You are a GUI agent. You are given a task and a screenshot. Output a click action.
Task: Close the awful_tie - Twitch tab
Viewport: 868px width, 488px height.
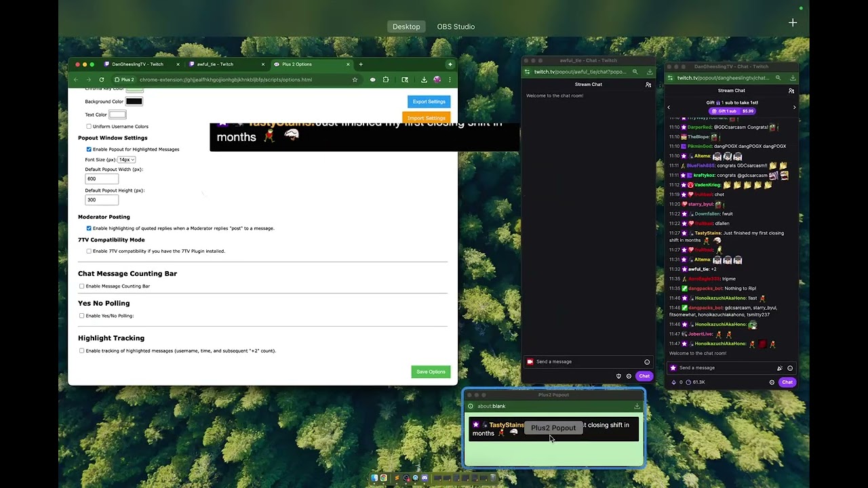coord(263,64)
